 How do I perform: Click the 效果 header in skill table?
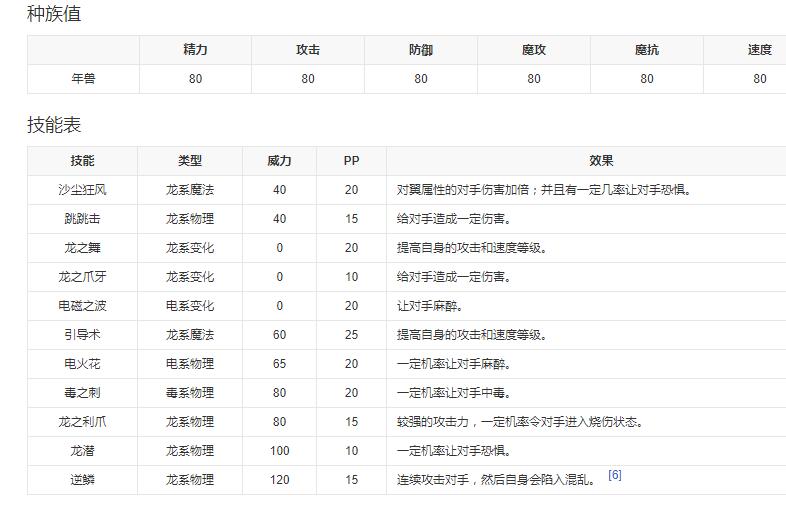[601, 161]
